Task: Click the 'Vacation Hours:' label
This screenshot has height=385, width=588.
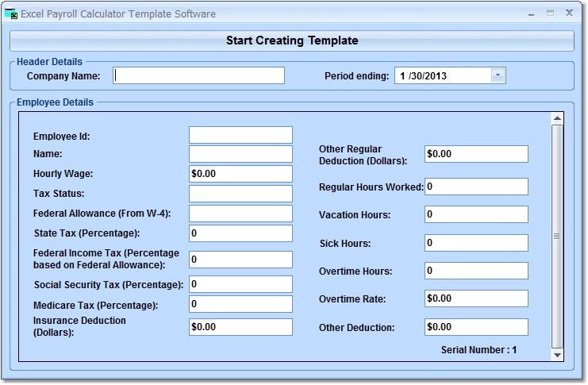Action: (355, 215)
